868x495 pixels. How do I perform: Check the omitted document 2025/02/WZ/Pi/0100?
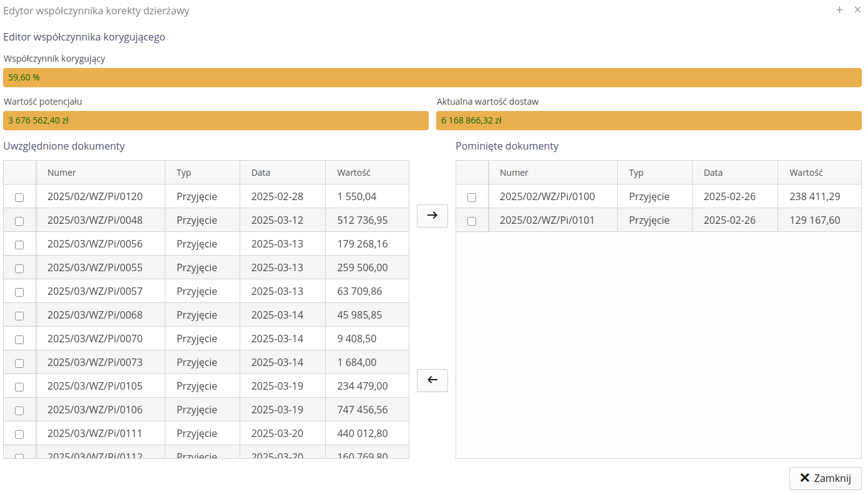(x=472, y=198)
